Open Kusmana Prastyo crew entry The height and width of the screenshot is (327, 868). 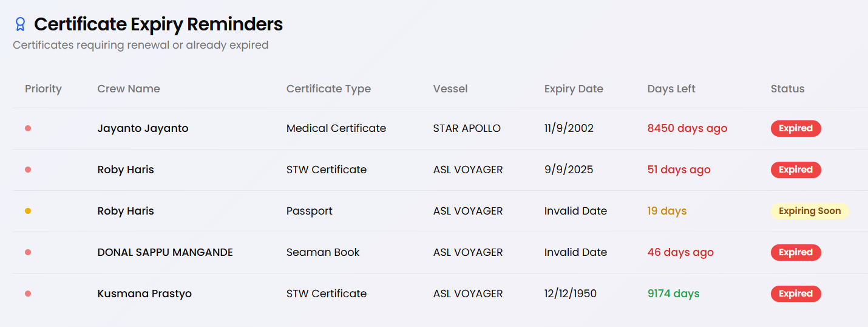tap(144, 294)
